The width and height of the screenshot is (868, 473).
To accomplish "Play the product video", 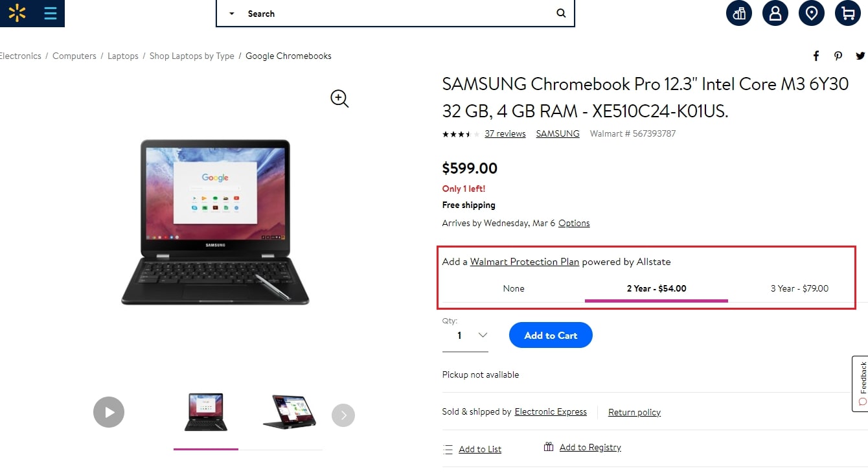I will (109, 412).
